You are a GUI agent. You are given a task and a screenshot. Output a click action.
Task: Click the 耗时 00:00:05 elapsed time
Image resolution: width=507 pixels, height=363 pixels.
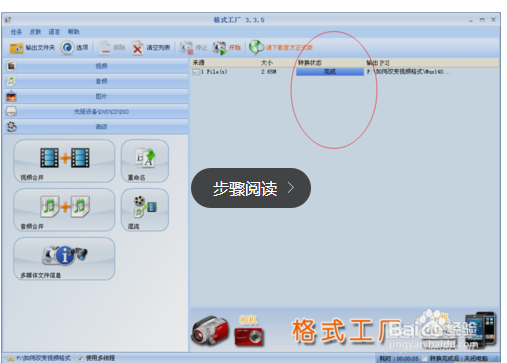click(399, 359)
